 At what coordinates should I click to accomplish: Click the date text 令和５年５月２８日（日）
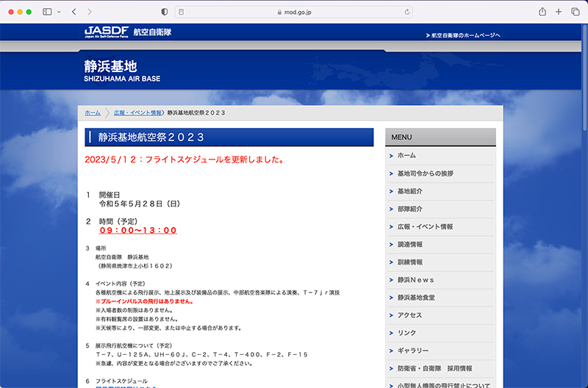pos(140,204)
